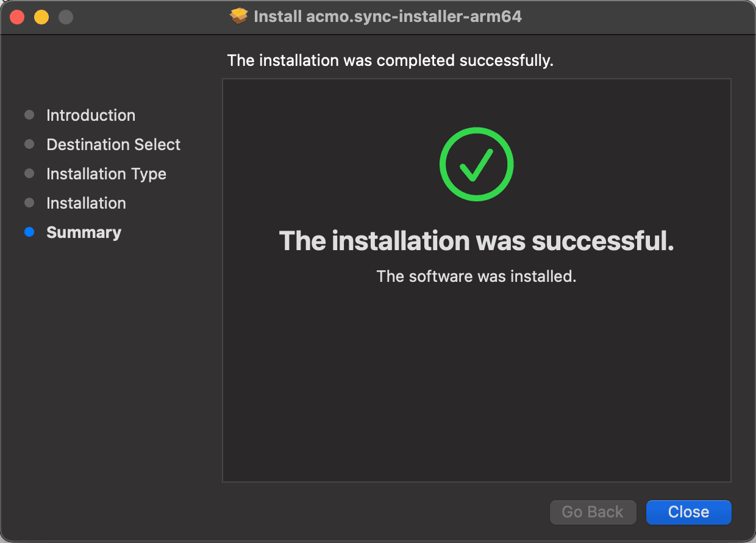Viewport: 756px width, 543px height.
Task: Select the highlighted Summary step
Action: click(84, 232)
